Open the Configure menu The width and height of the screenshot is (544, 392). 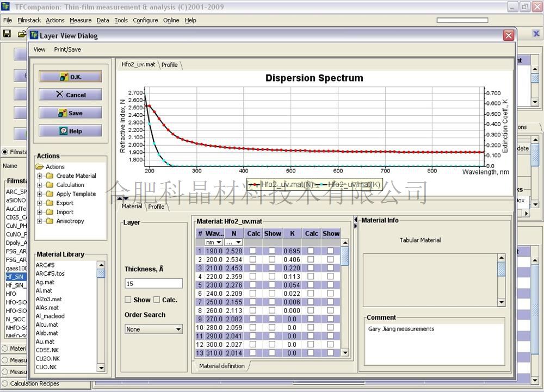pos(145,20)
